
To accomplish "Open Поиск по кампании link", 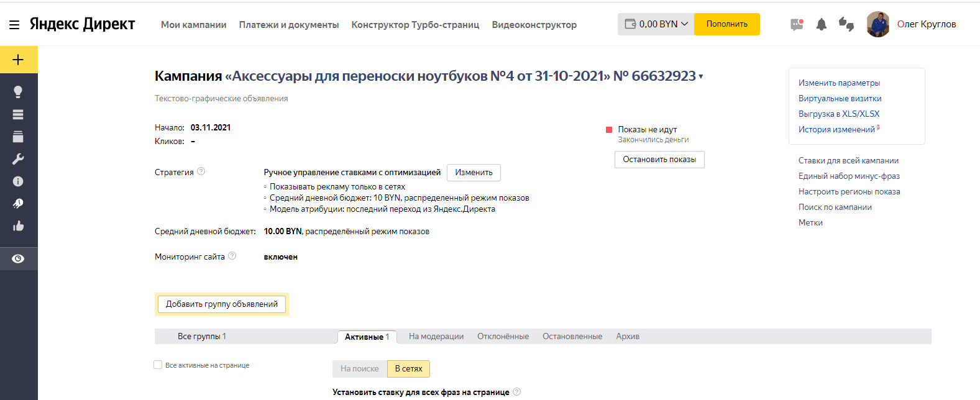I will 835,207.
